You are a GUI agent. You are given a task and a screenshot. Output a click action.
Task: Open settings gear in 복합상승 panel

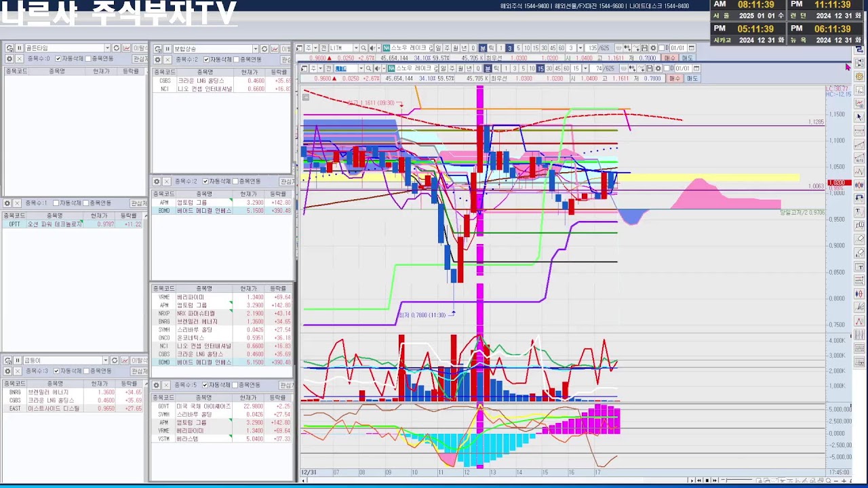tap(157, 60)
